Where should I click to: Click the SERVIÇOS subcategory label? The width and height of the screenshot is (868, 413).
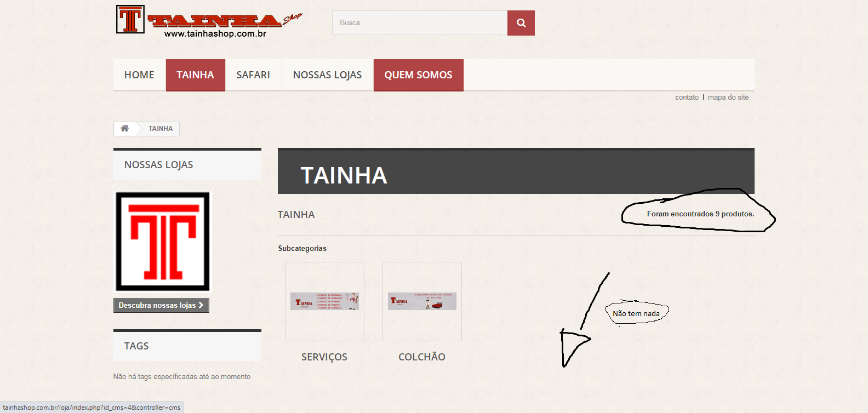tap(324, 357)
